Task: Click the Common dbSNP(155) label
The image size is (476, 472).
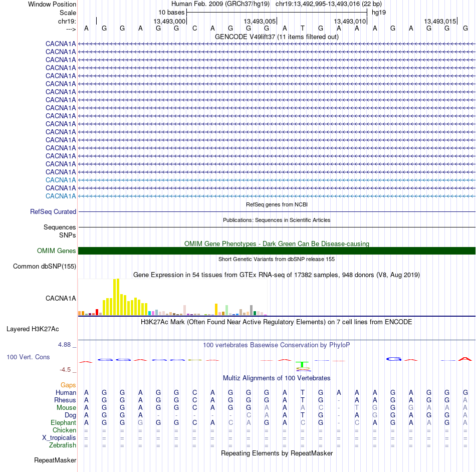Action: pyautogui.click(x=44, y=266)
